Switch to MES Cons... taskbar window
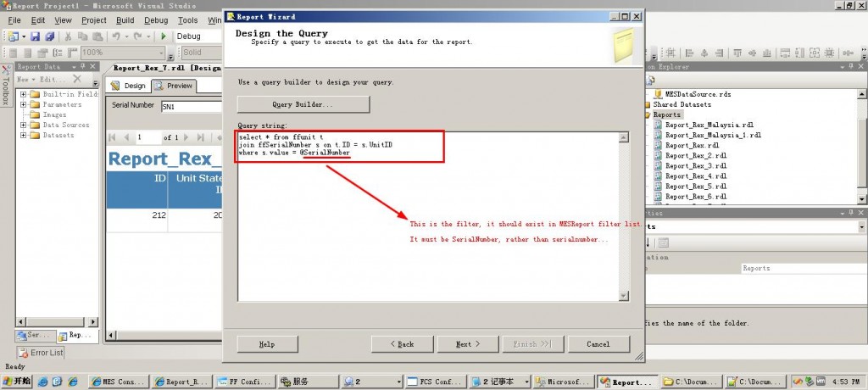The image size is (868, 390). tap(118, 382)
